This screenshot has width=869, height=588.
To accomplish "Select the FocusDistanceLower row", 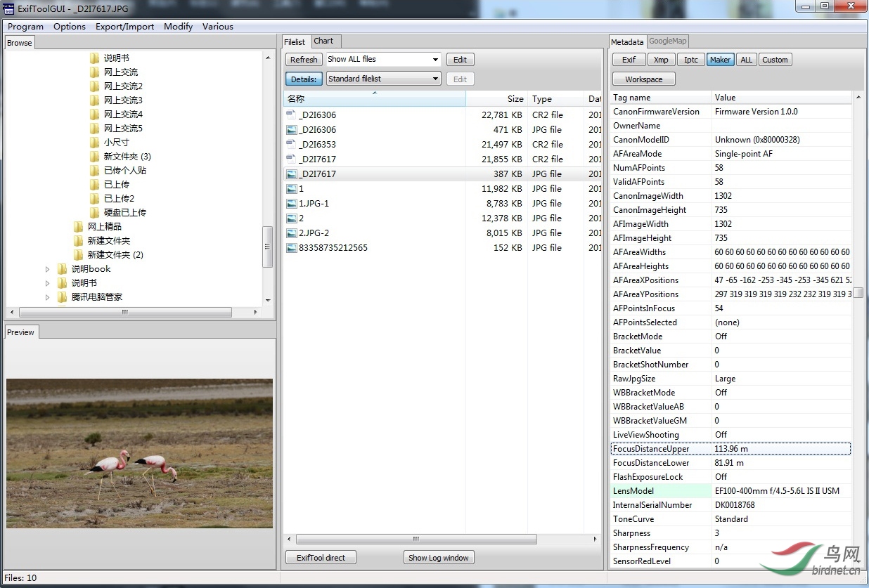I will point(730,463).
